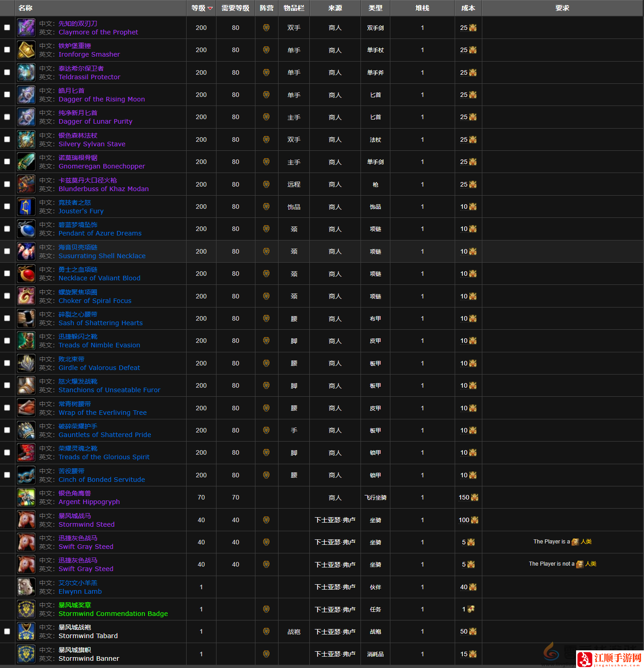Sort by the 成本 column header
The image size is (644, 668).
pyautogui.click(x=468, y=8)
